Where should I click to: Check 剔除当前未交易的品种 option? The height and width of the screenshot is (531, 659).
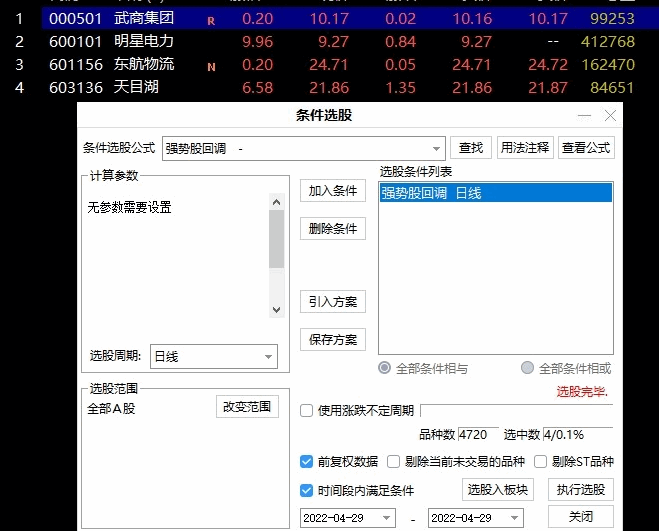coord(393,462)
